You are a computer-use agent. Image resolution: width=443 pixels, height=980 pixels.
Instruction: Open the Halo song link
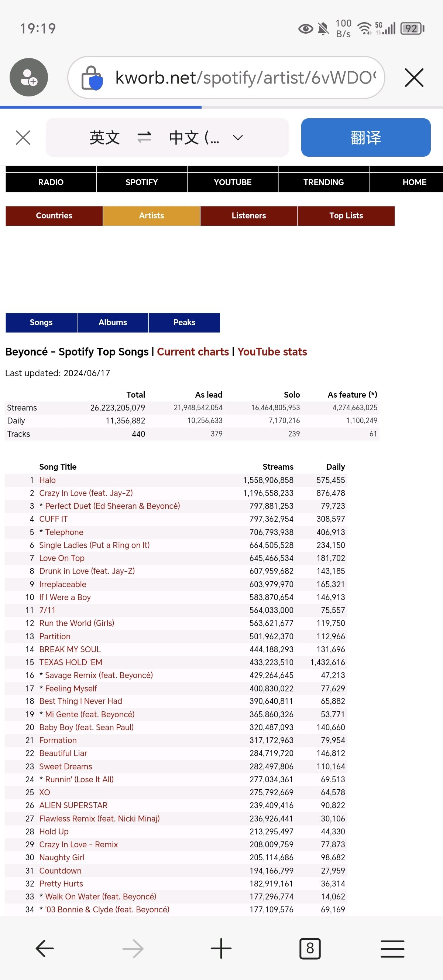[x=48, y=480]
